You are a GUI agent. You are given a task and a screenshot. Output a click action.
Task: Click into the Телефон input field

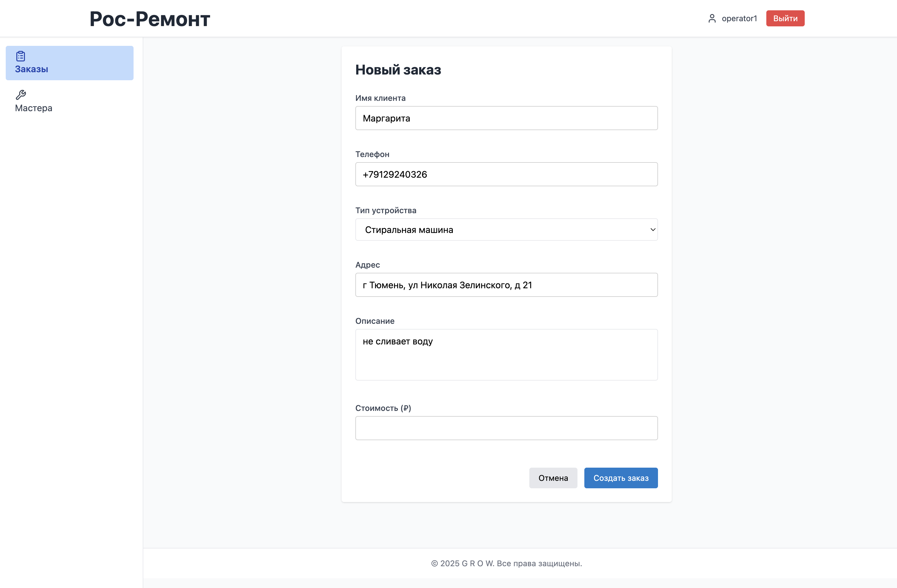coord(507,174)
